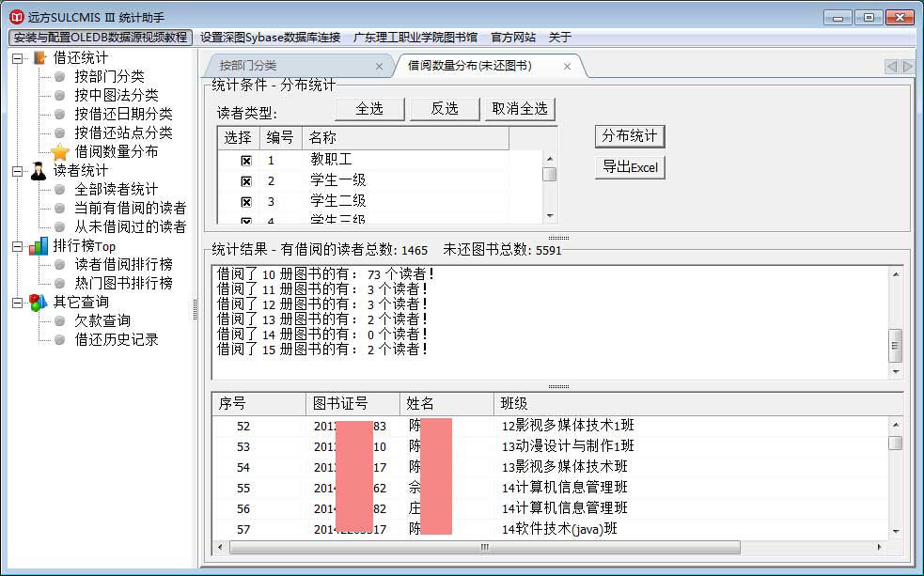Collapse the 读者统计 tree node
924x576 pixels.
(18, 171)
